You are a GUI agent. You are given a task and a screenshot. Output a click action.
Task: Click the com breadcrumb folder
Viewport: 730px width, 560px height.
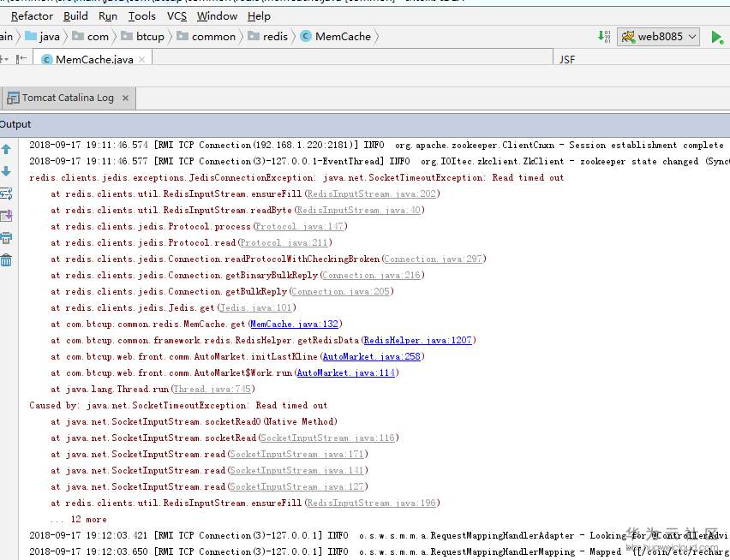pos(90,37)
